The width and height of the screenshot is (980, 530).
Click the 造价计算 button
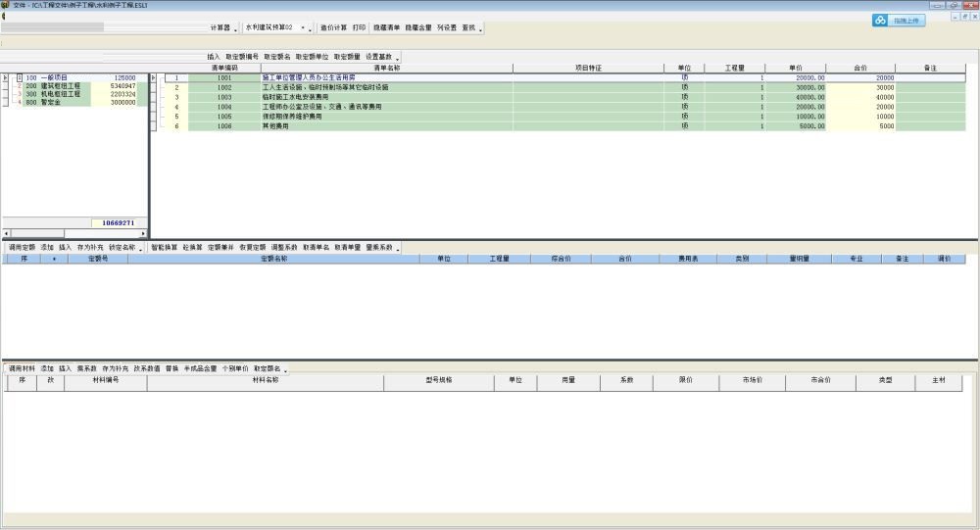click(333, 28)
